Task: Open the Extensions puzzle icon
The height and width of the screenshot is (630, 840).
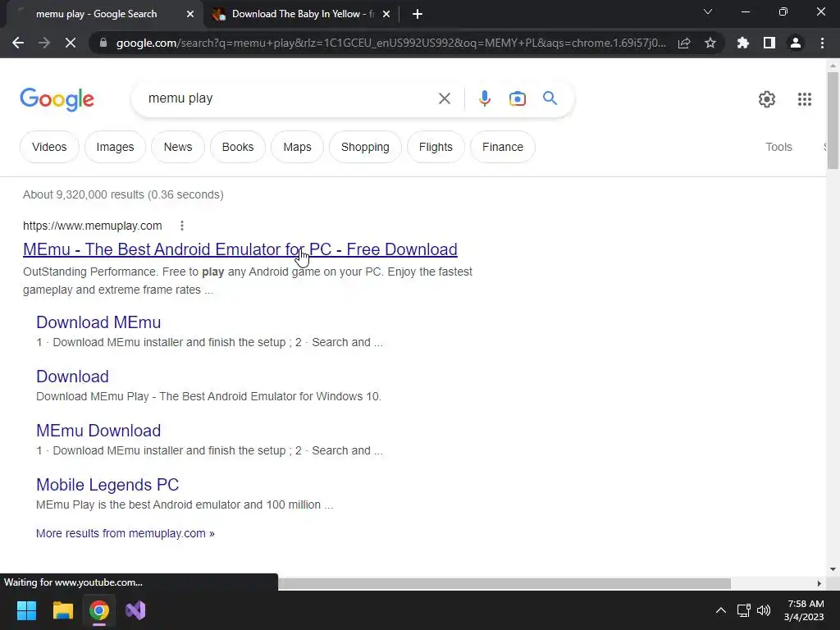Action: (742, 43)
